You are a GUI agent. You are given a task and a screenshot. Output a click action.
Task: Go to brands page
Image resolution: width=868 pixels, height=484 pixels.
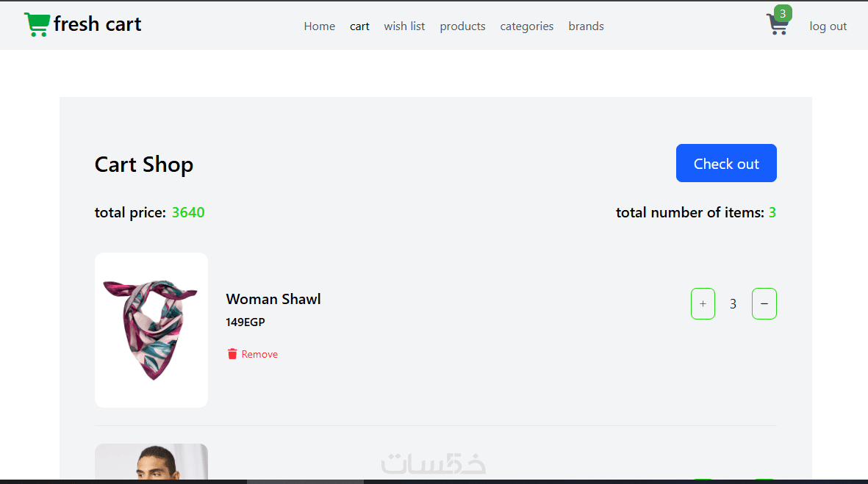(x=586, y=26)
